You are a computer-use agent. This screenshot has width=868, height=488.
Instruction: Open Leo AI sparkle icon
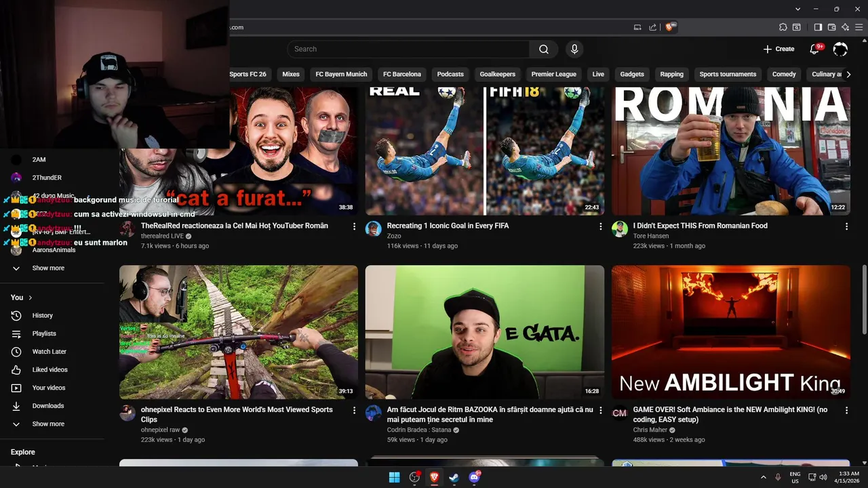(x=845, y=27)
